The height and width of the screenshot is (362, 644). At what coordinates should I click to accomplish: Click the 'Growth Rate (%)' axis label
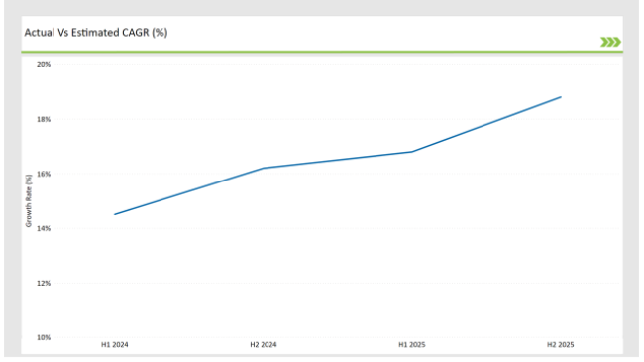[x=29, y=200]
